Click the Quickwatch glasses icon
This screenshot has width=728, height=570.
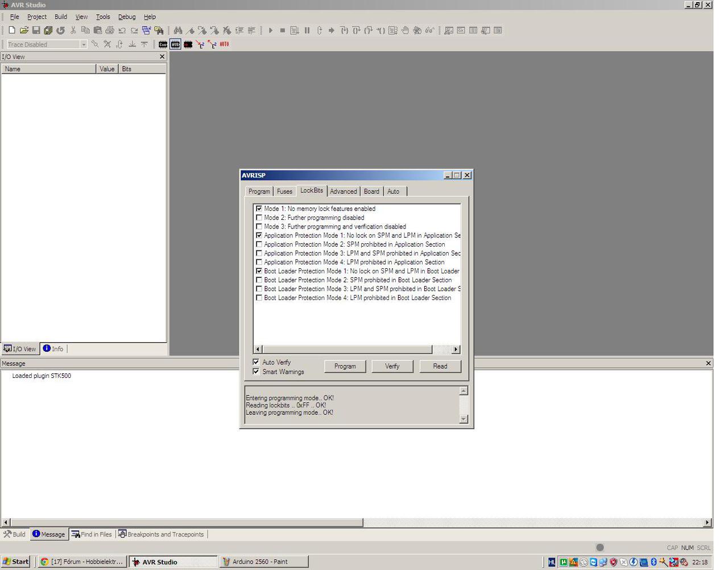[x=429, y=30]
